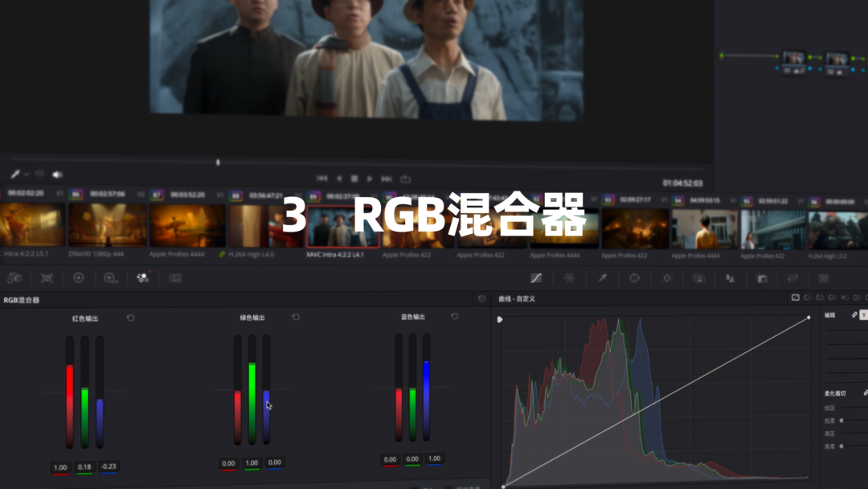
Task: Select the RGB Mixer palette icon
Action: [142, 277]
